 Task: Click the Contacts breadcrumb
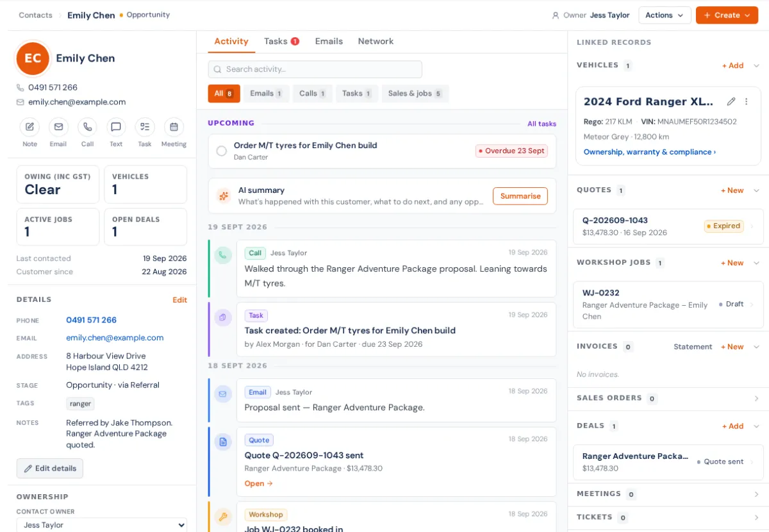click(35, 15)
